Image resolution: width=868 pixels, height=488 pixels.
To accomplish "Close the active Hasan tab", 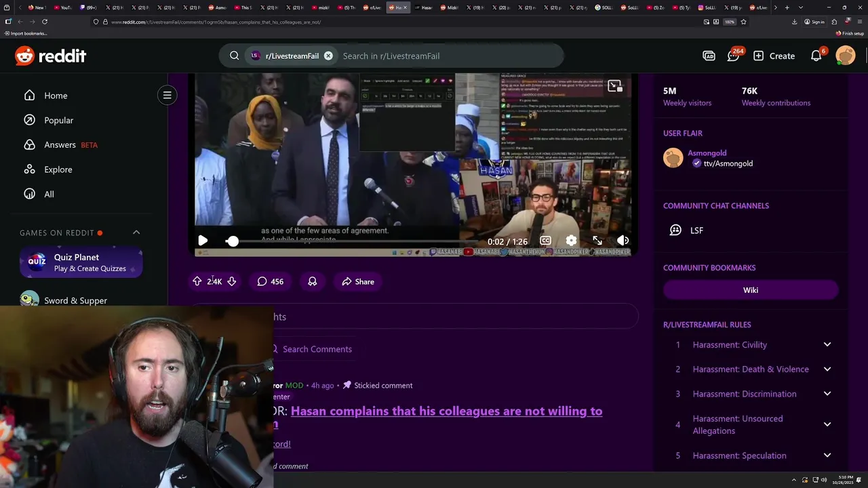I will pos(405,7).
